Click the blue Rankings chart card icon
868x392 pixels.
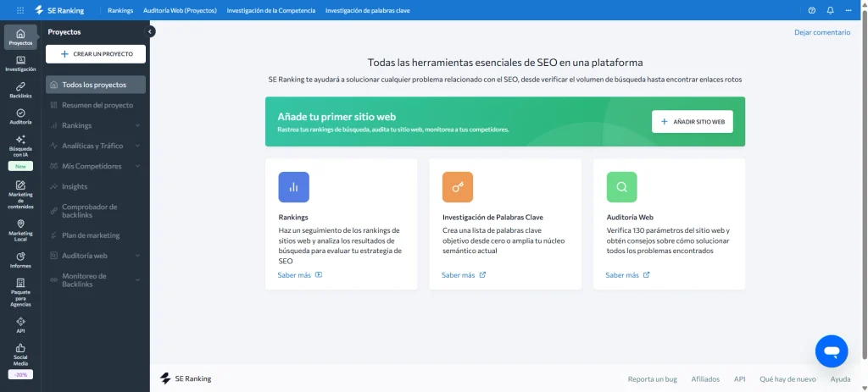click(293, 187)
